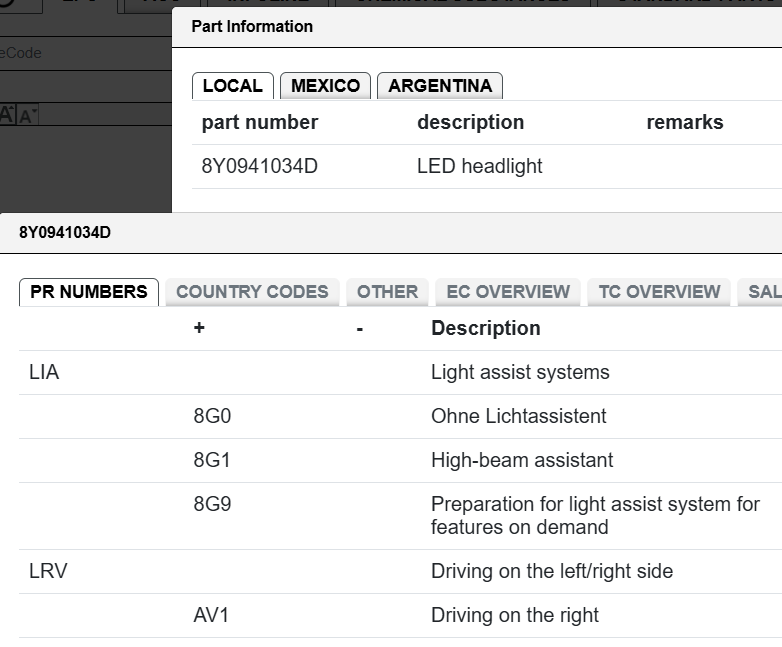Select the AV1 PR number

[211, 615]
